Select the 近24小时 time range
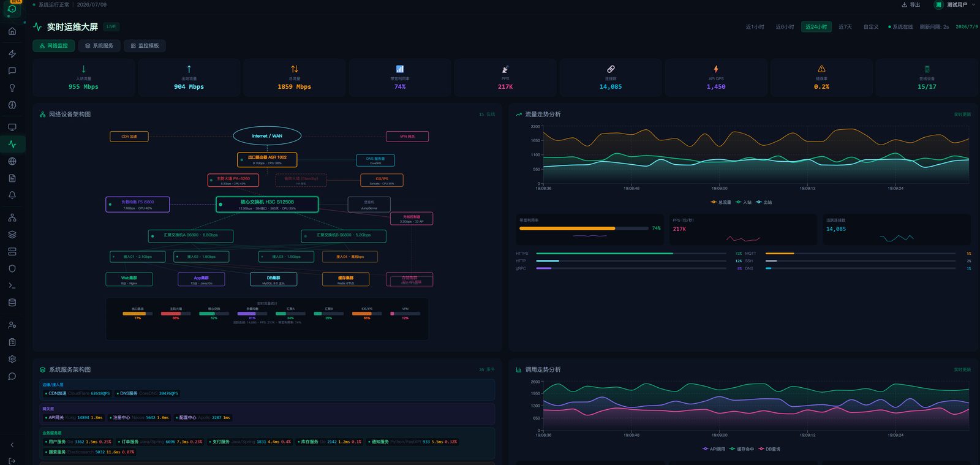The image size is (980, 465). pos(816,27)
